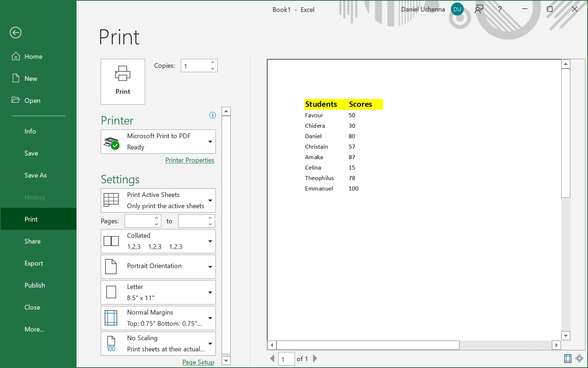Open the Save As menu item

(x=35, y=175)
